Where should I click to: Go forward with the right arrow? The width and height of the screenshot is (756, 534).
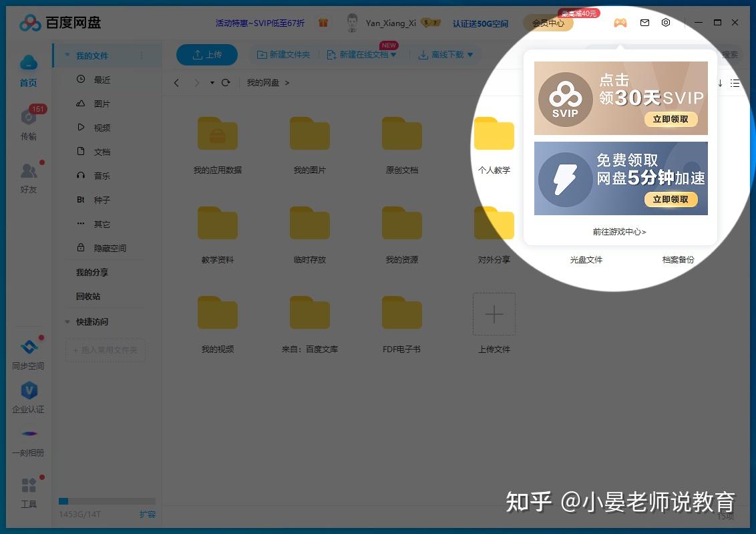coord(196,83)
